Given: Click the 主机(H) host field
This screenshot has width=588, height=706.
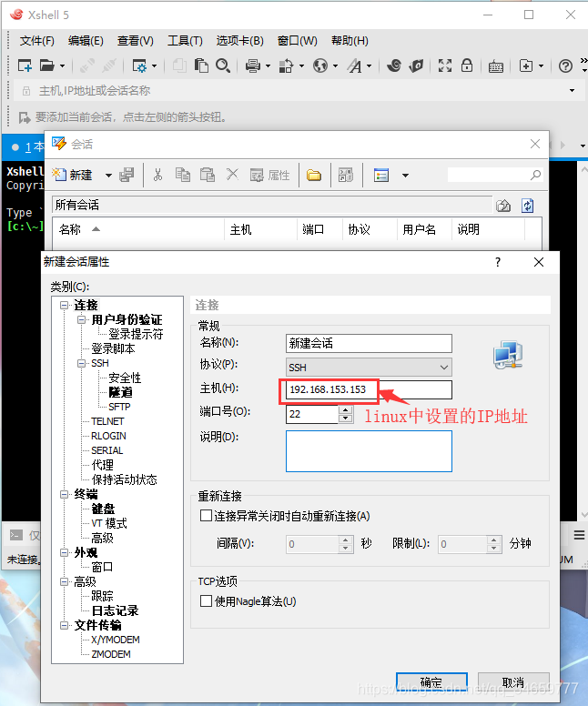Looking at the screenshot, I should coord(369,389).
